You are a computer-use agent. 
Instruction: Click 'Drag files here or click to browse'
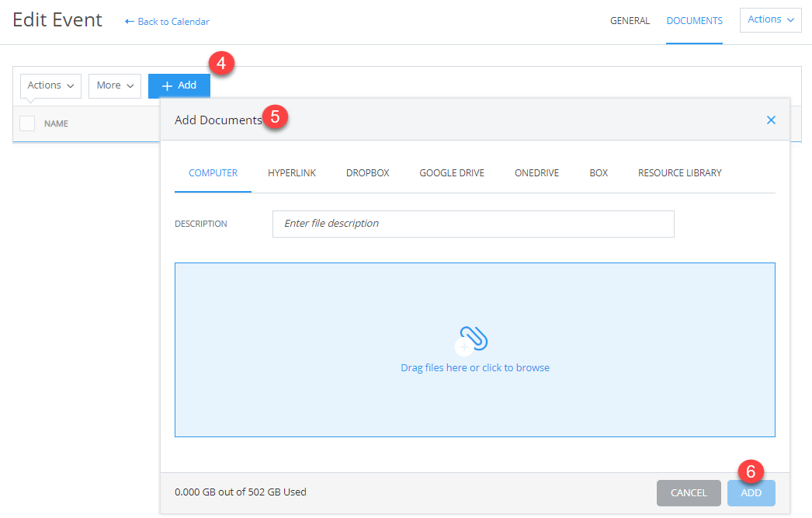(x=475, y=368)
